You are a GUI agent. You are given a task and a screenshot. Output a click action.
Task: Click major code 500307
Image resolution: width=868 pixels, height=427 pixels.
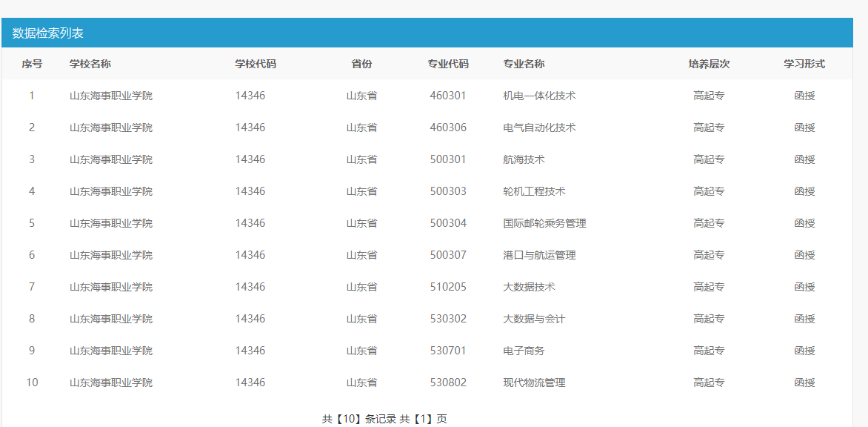pyautogui.click(x=448, y=255)
